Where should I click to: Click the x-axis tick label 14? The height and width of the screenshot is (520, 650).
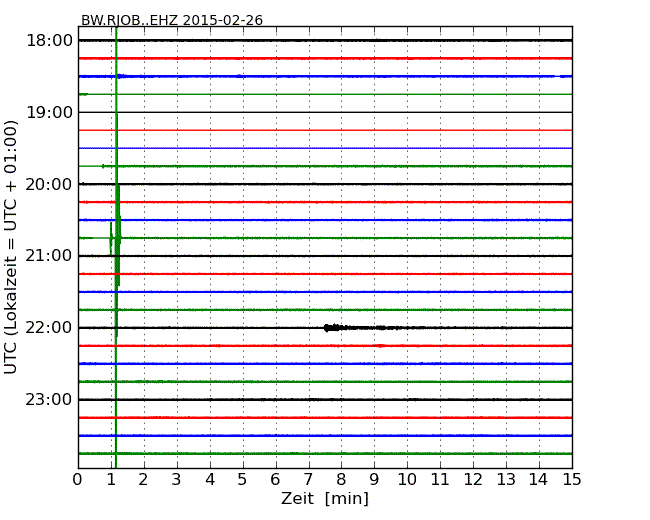pos(538,480)
